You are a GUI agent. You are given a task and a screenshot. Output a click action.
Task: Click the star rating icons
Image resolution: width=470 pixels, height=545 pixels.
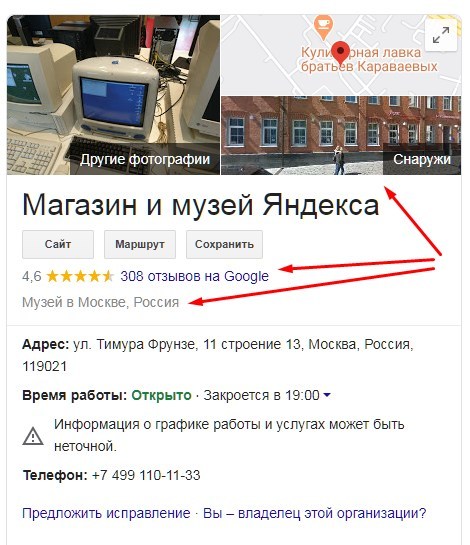point(80,276)
